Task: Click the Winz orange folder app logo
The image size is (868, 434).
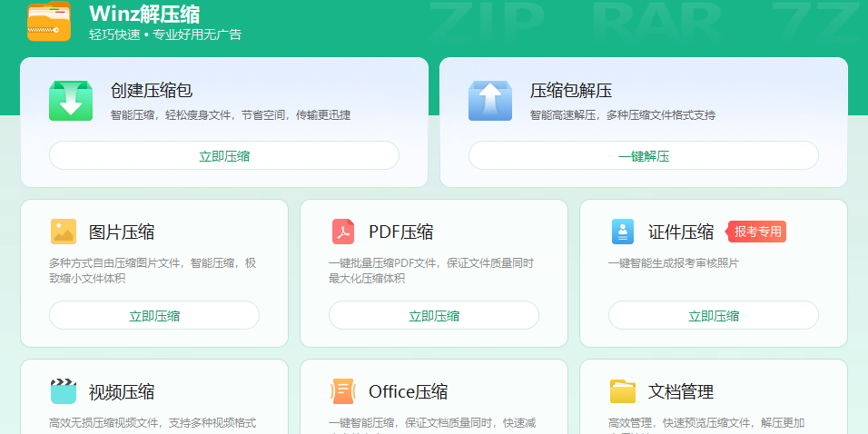Action: [49, 21]
